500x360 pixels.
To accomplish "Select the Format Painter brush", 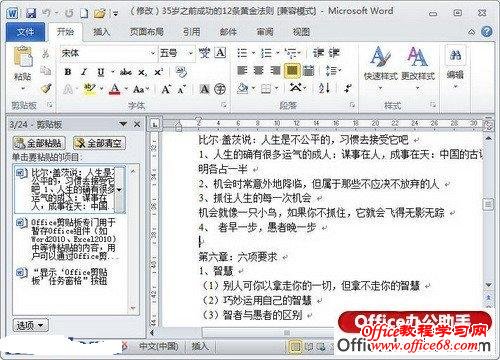I will click(x=46, y=88).
